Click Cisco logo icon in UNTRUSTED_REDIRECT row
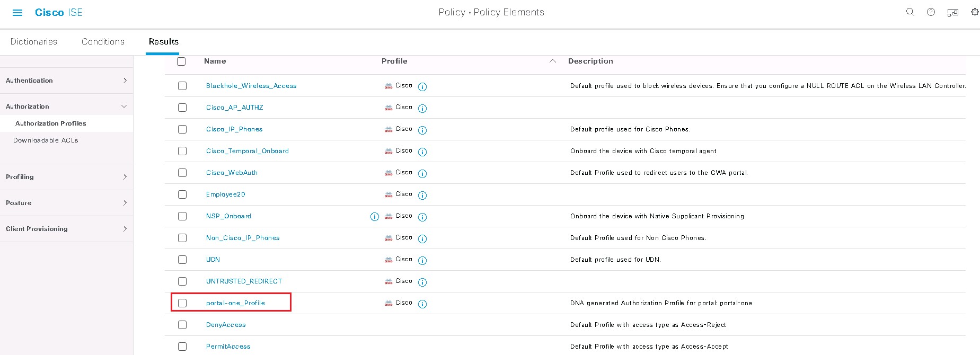The width and height of the screenshot is (980, 355). (389, 281)
